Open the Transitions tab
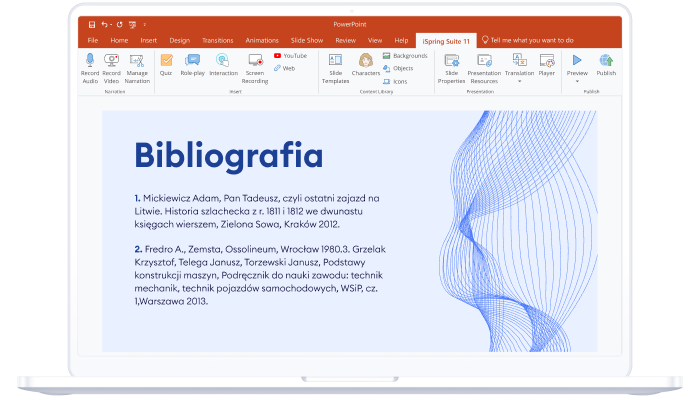Image resolution: width=700 pixels, height=398 pixels. click(217, 40)
